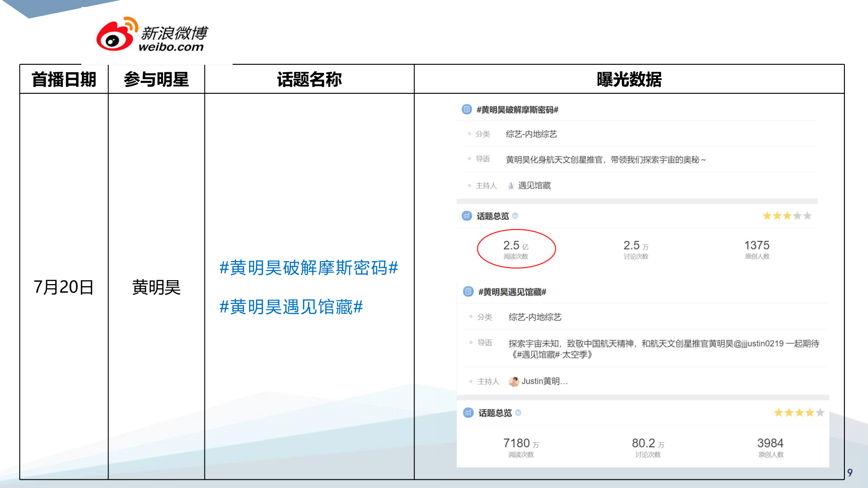Click the 7月20日 date cell
868x488 pixels.
click(64, 287)
